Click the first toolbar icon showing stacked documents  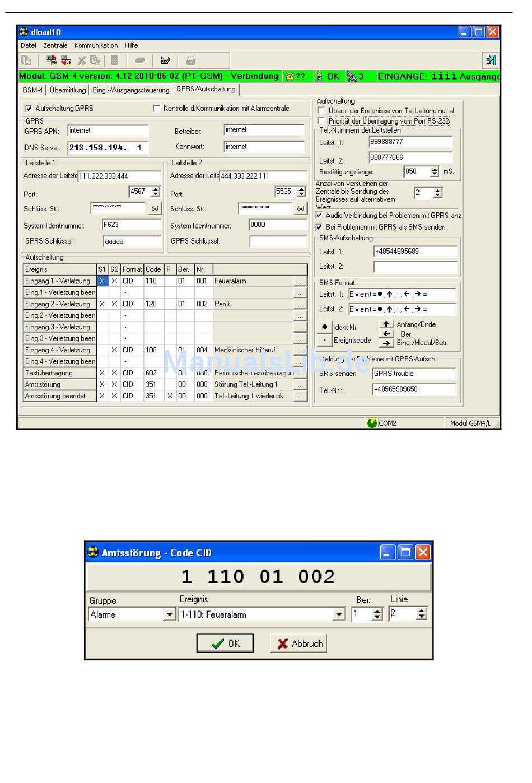tap(26, 60)
